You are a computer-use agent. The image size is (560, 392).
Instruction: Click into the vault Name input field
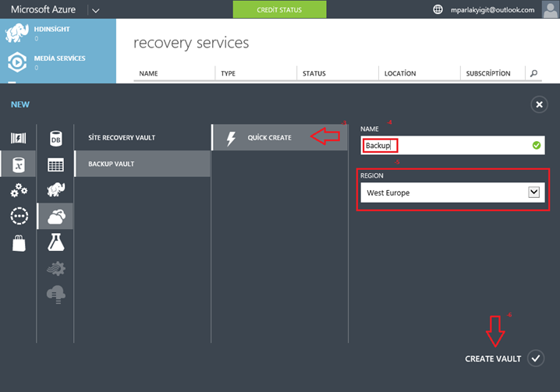(452, 145)
